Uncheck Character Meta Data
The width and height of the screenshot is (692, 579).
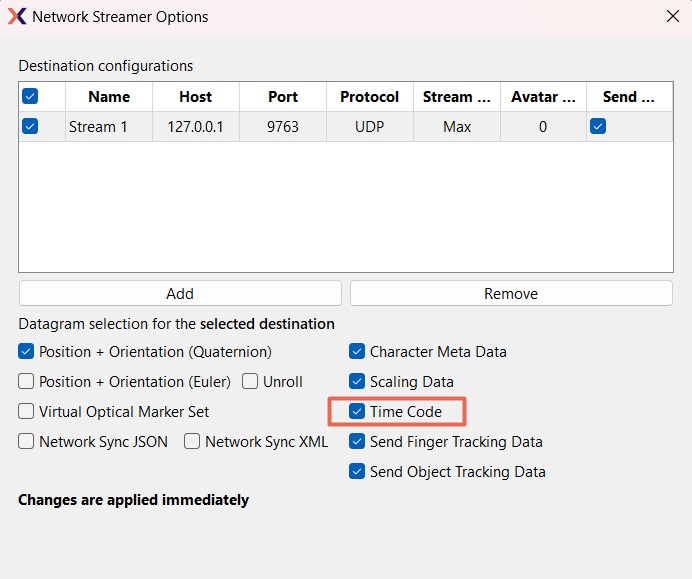pyautogui.click(x=357, y=352)
